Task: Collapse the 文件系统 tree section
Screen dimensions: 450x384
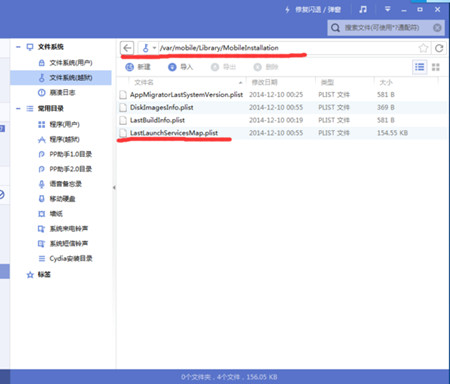Action: [x=18, y=47]
